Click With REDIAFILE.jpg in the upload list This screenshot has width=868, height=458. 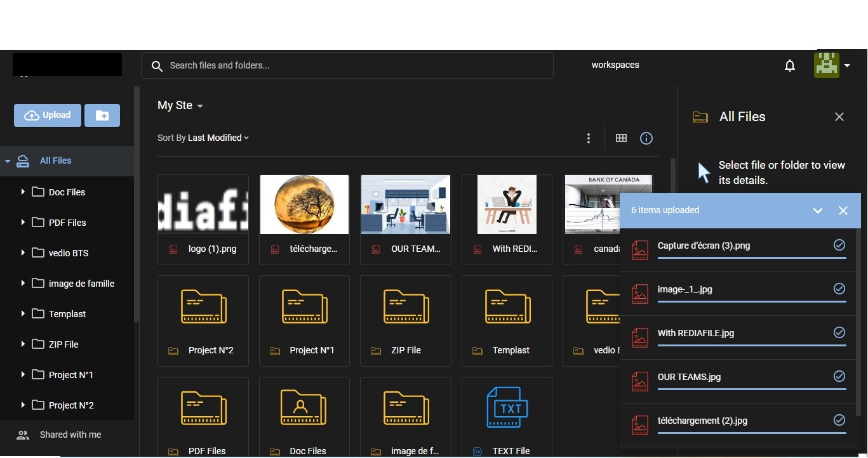tap(696, 333)
